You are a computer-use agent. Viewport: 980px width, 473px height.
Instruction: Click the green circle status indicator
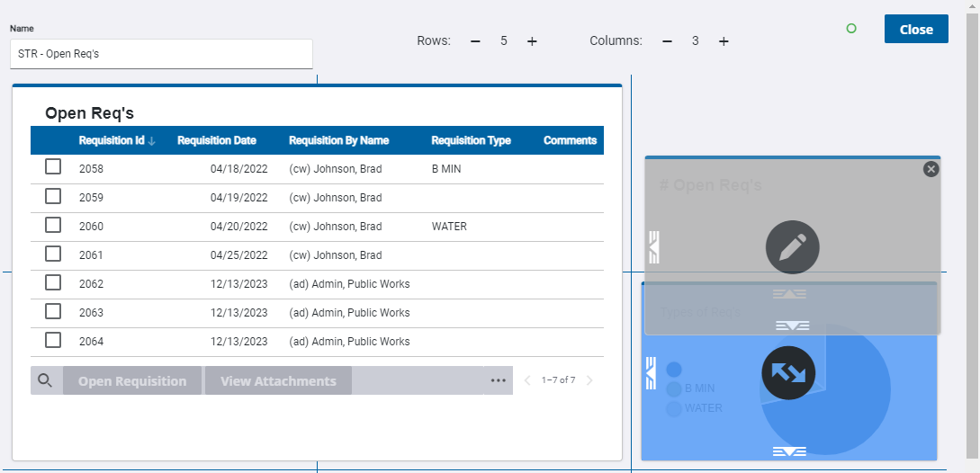click(x=851, y=29)
